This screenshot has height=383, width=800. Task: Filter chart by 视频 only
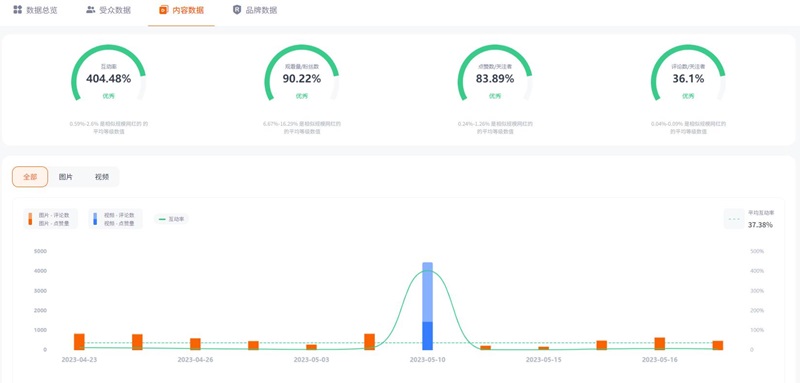tap(102, 177)
